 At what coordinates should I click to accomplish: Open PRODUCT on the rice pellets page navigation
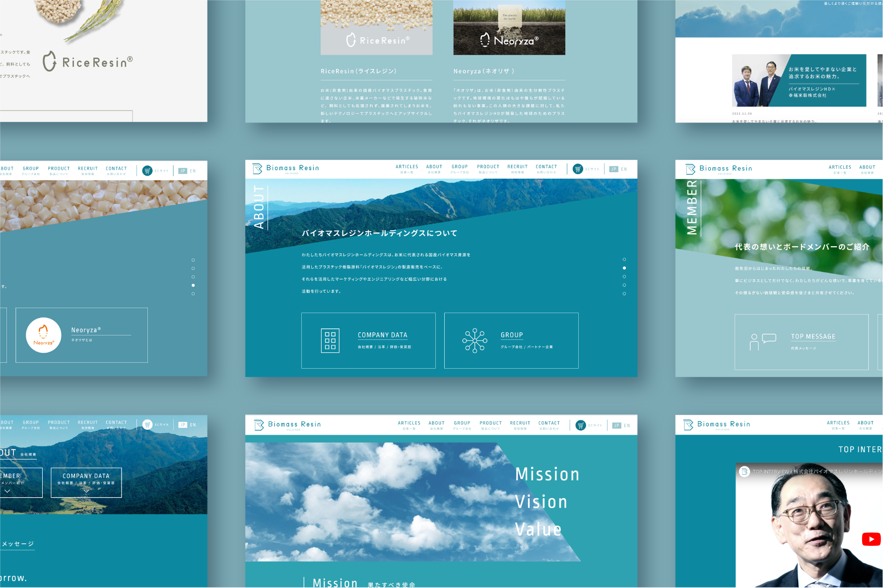[59, 171]
